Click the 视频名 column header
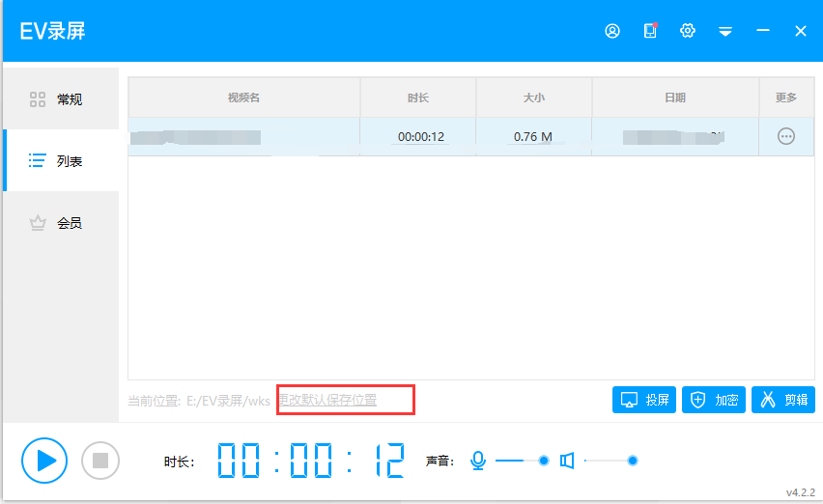 (244, 98)
